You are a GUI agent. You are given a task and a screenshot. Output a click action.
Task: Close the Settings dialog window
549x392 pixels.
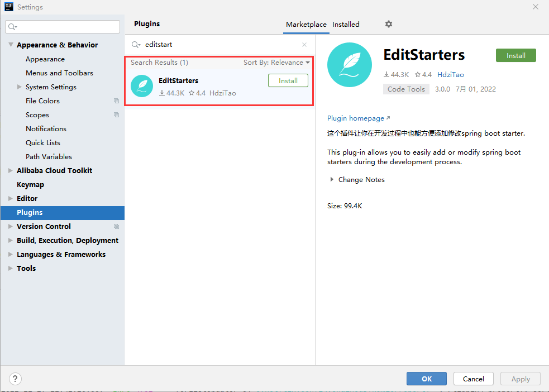(x=536, y=7)
